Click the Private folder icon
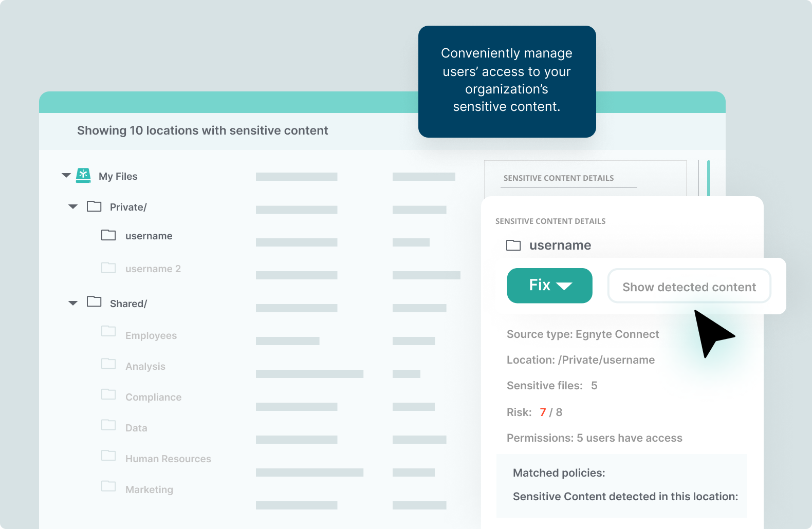 tap(94, 206)
